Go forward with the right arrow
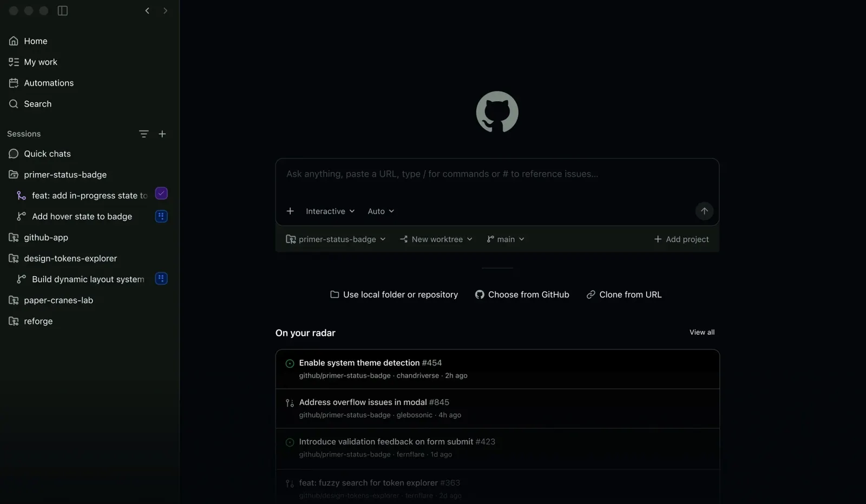866x504 pixels. (165, 11)
